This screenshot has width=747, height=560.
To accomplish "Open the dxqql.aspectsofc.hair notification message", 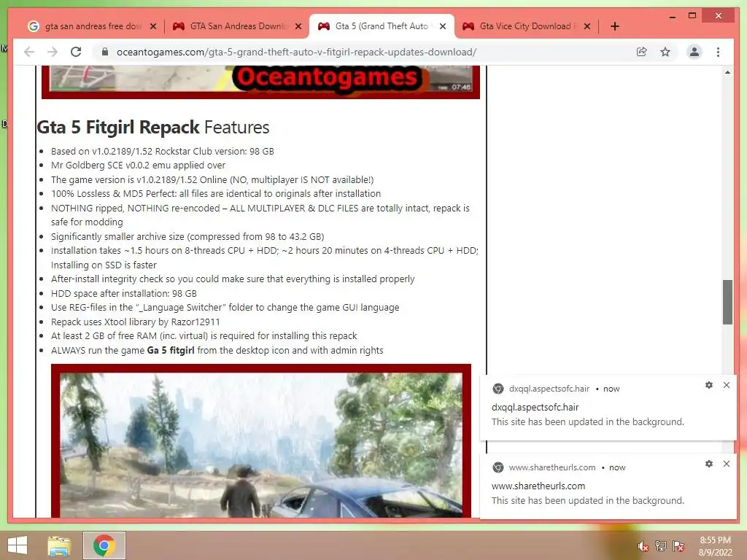I will click(587, 422).
